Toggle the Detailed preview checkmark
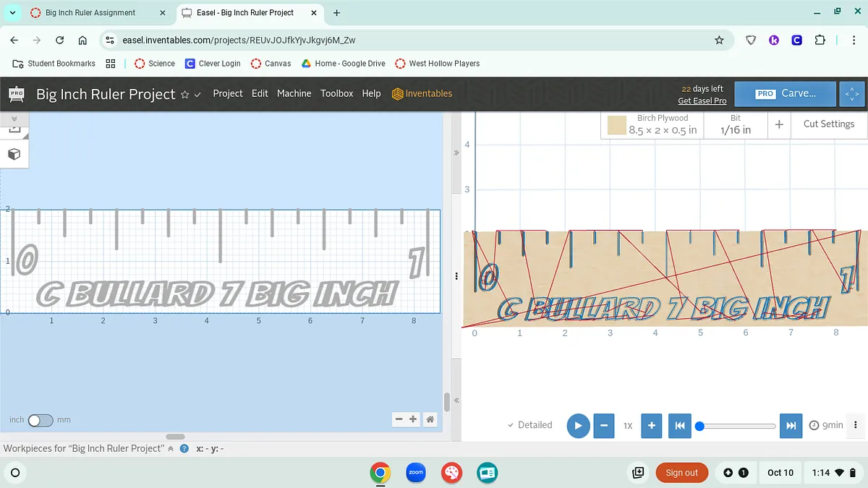 point(529,425)
